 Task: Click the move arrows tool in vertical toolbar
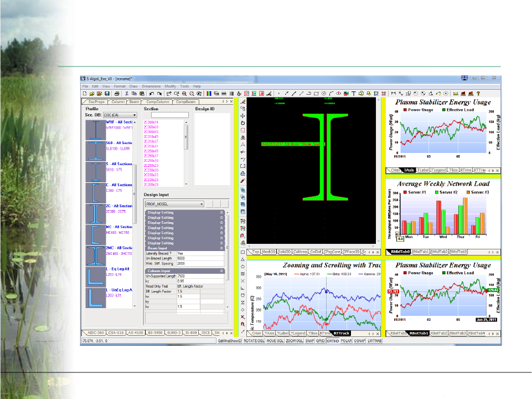(x=242, y=116)
